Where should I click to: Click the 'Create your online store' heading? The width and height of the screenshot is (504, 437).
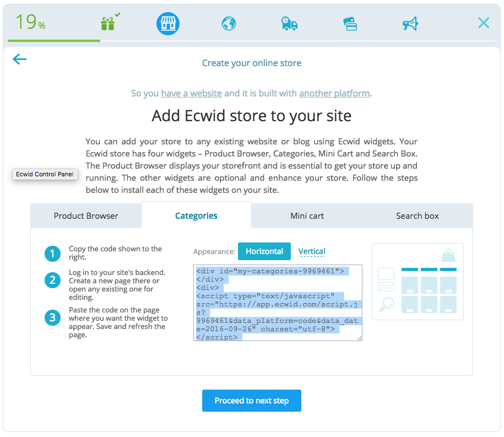[x=252, y=63]
